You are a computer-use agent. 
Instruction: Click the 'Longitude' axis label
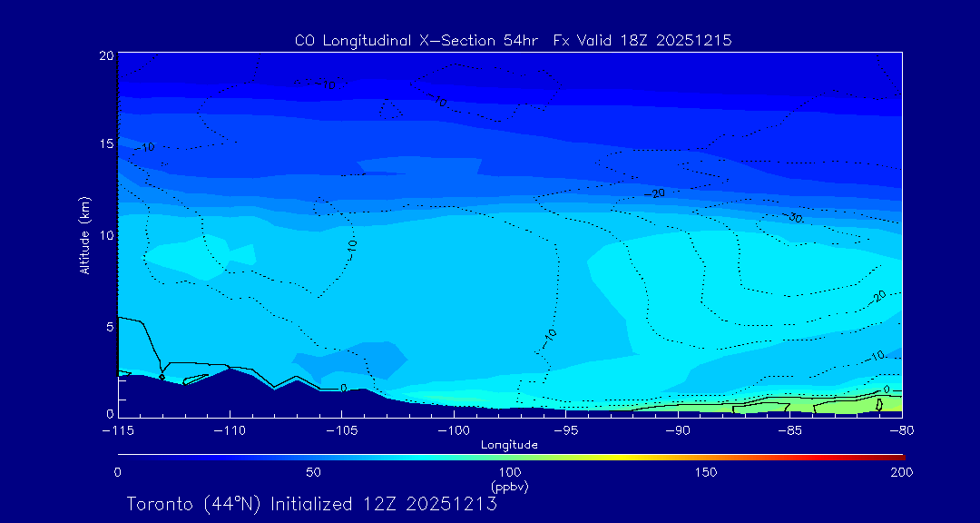coord(509,445)
